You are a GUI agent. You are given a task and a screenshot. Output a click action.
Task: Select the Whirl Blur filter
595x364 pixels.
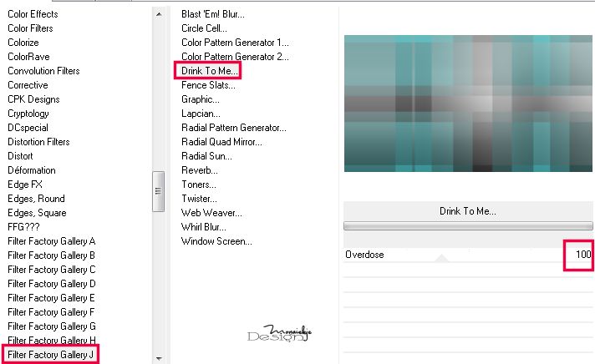tap(203, 227)
